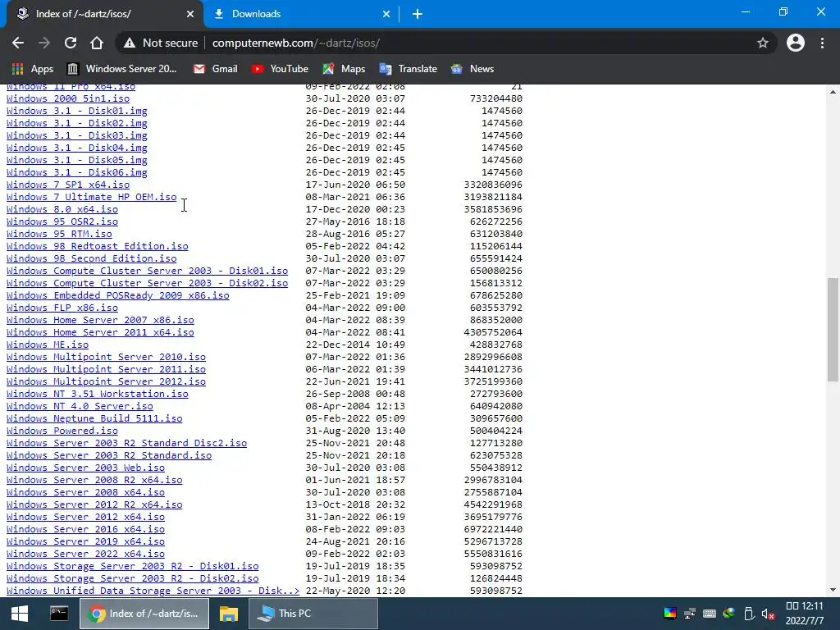Image resolution: width=840 pixels, height=630 pixels.
Task: Download Windows_3.1_-_Disk06.img
Action: 76,172
